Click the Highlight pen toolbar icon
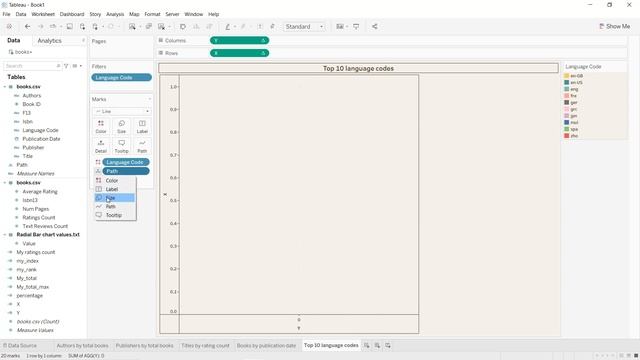Screen dimensions: 640x360 pyautogui.click(x=228, y=27)
